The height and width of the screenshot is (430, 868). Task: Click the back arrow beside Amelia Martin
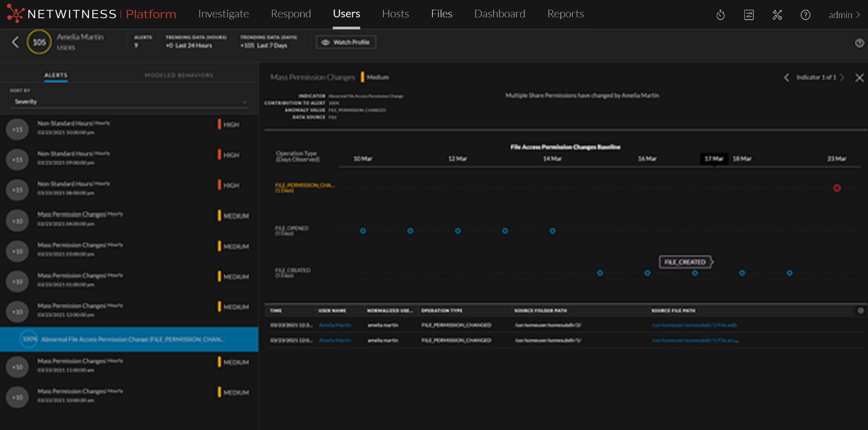click(x=15, y=42)
